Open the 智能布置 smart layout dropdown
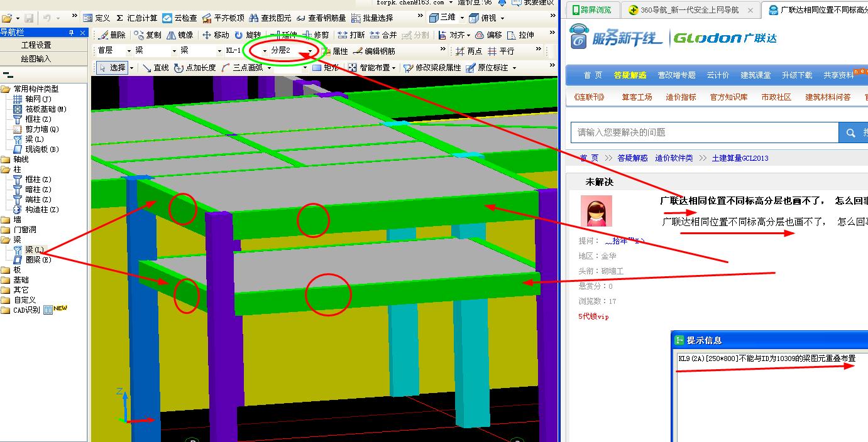 (x=393, y=68)
